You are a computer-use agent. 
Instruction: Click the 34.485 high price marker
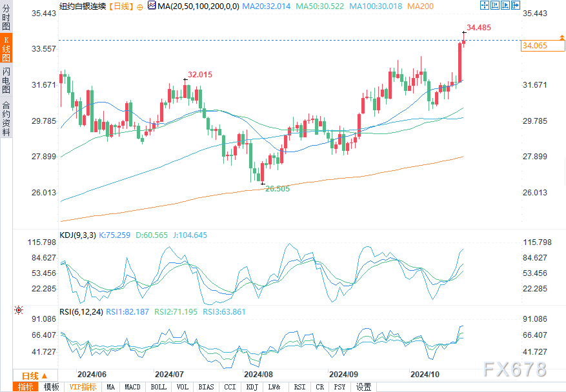[478, 28]
